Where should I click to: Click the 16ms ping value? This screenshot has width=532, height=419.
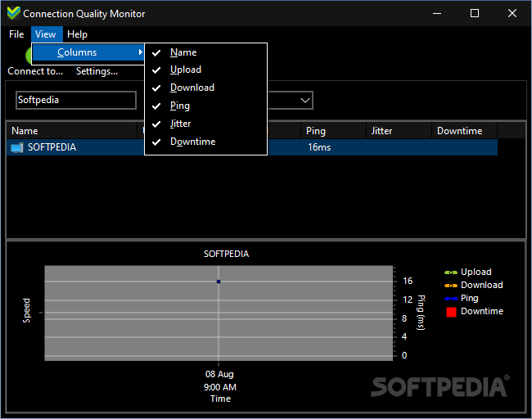[x=319, y=147]
